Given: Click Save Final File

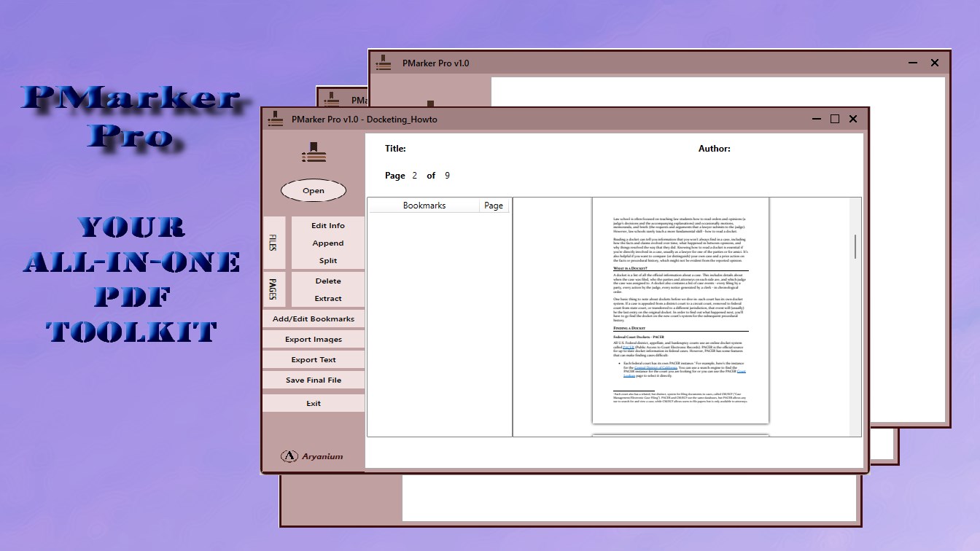Looking at the screenshot, I should click(x=314, y=380).
